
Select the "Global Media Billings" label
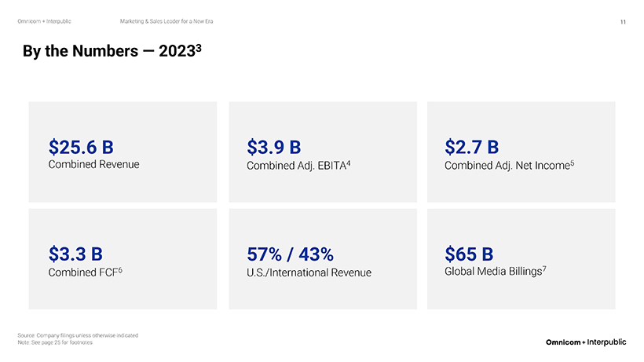(x=493, y=272)
